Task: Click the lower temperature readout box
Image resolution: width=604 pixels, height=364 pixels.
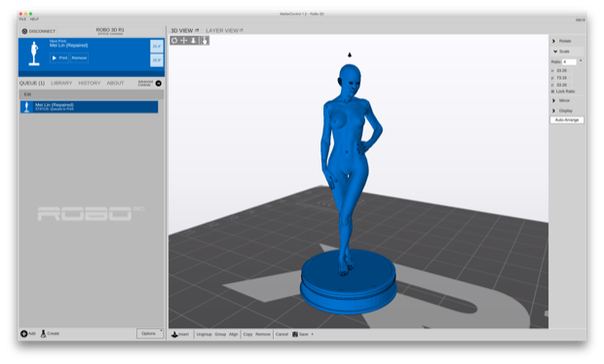Action: point(157,60)
